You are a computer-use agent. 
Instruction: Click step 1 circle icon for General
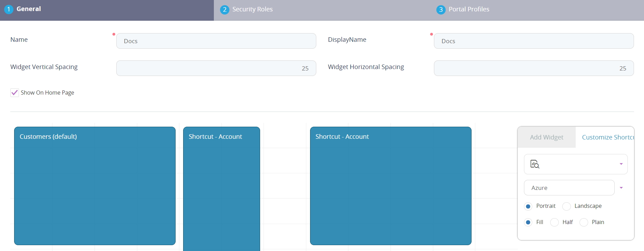click(x=9, y=9)
